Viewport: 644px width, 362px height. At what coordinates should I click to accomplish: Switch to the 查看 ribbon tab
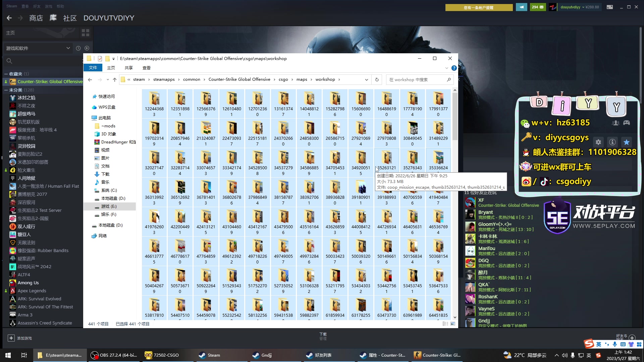pos(147,68)
